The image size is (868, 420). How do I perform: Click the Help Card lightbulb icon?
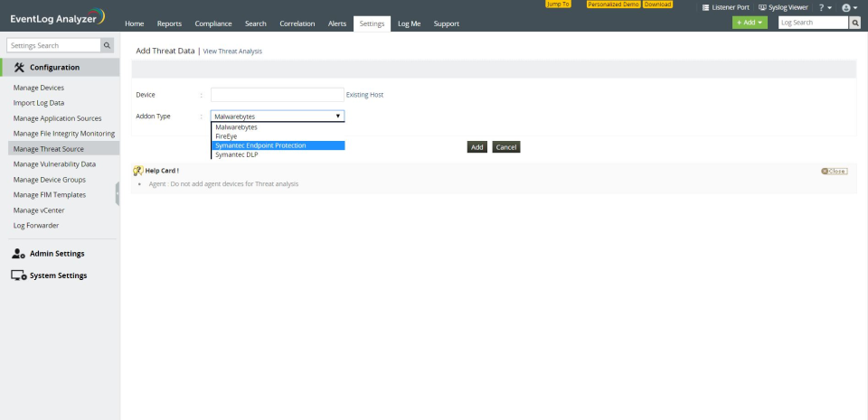(138, 171)
